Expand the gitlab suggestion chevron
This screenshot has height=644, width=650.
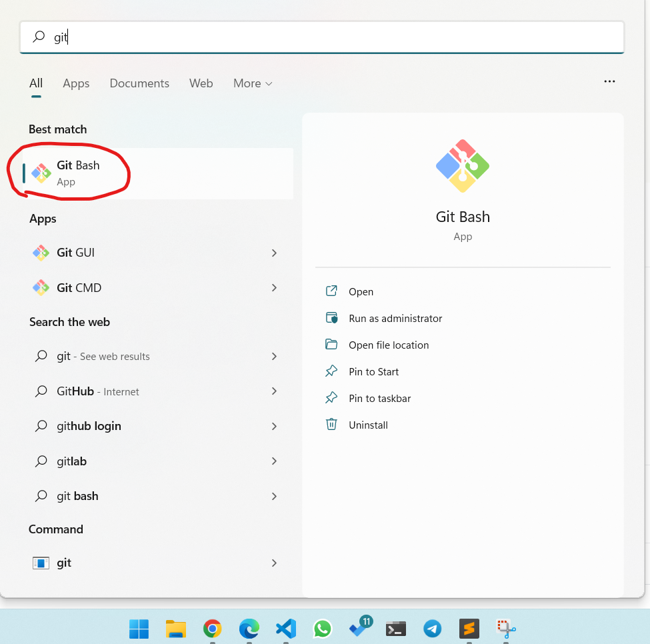point(274,461)
